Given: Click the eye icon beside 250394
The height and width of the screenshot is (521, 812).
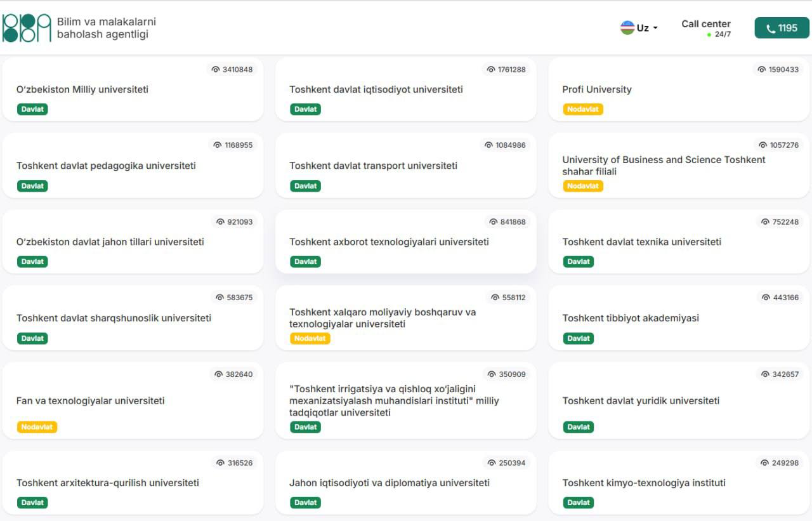Looking at the screenshot, I should click(492, 463).
